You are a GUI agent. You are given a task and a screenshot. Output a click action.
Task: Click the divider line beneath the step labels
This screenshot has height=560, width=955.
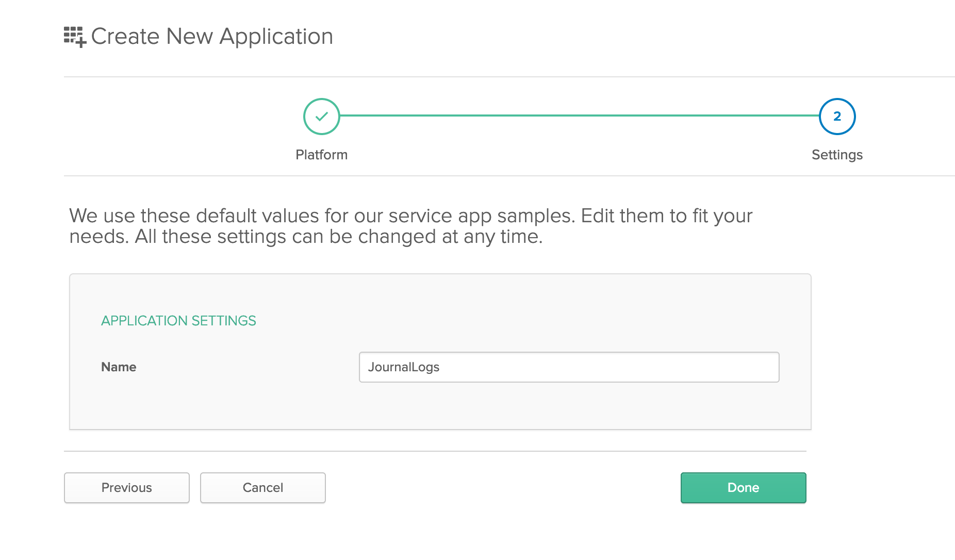tap(508, 176)
